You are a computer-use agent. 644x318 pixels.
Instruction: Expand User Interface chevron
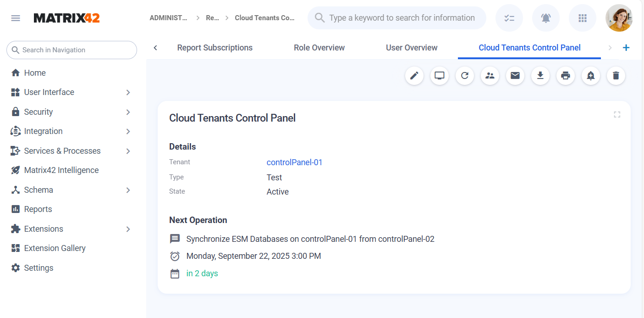click(128, 92)
